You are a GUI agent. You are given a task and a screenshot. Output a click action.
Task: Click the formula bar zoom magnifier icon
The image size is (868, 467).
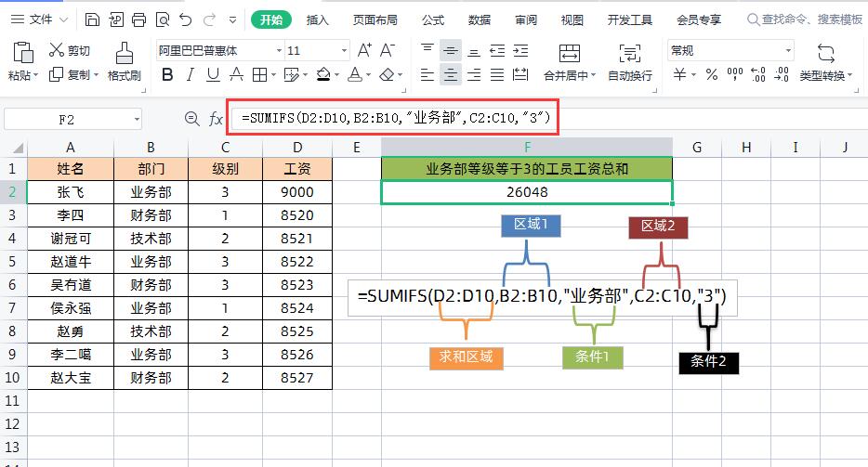pyautogui.click(x=191, y=119)
